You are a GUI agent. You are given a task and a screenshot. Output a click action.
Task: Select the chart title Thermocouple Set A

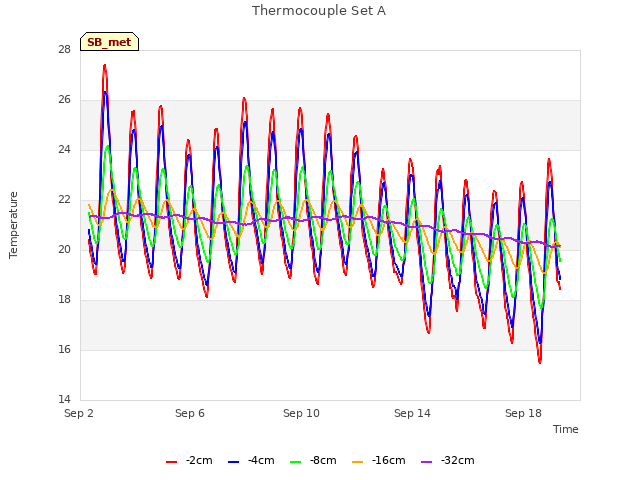point(319,11)
